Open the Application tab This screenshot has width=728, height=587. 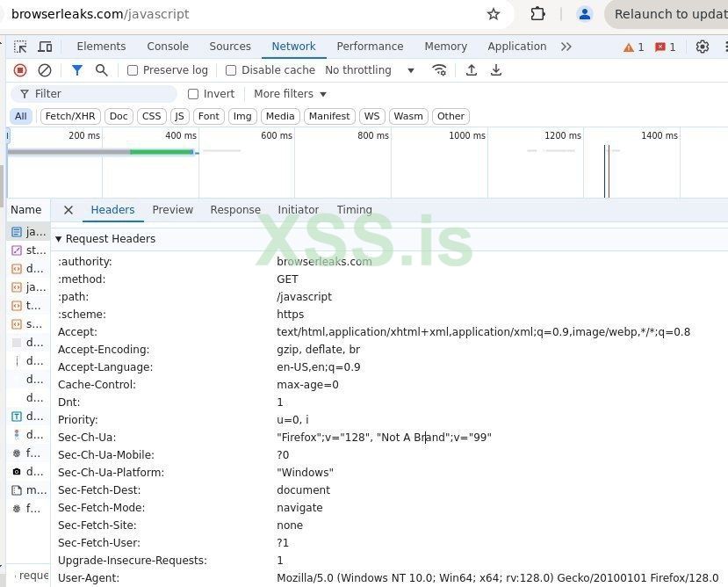click(516, 47)
